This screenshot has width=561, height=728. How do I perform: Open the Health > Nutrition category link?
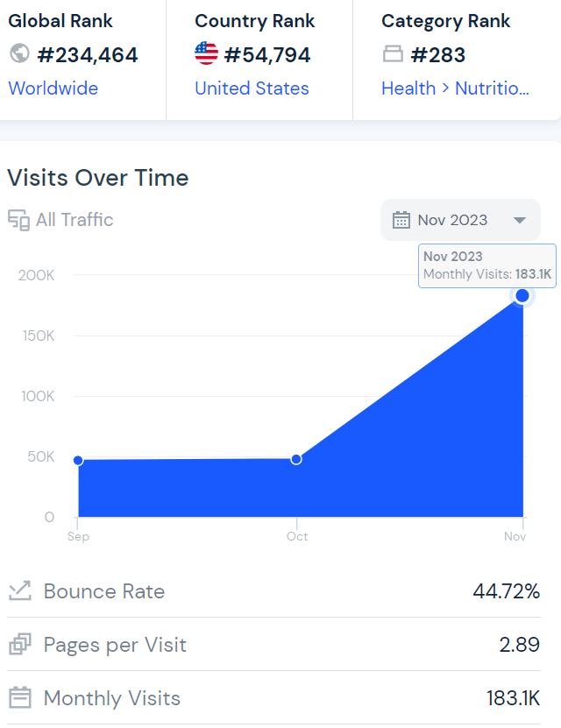(x=455, y=88)
